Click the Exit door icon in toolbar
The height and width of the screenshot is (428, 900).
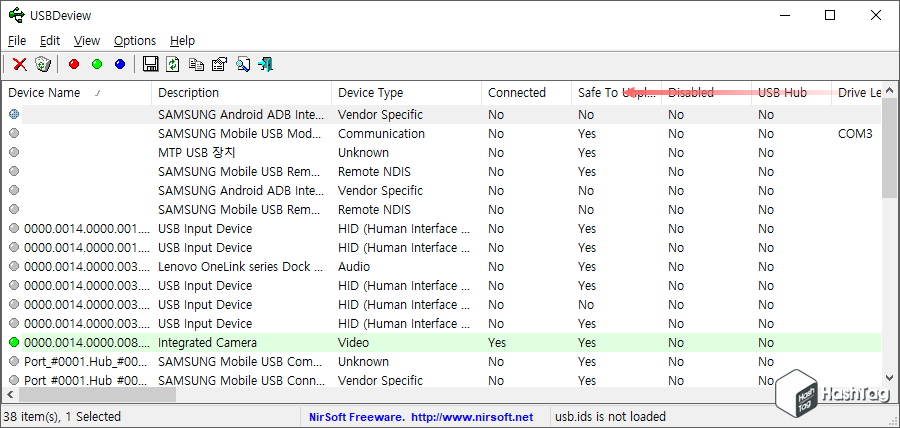265,64
